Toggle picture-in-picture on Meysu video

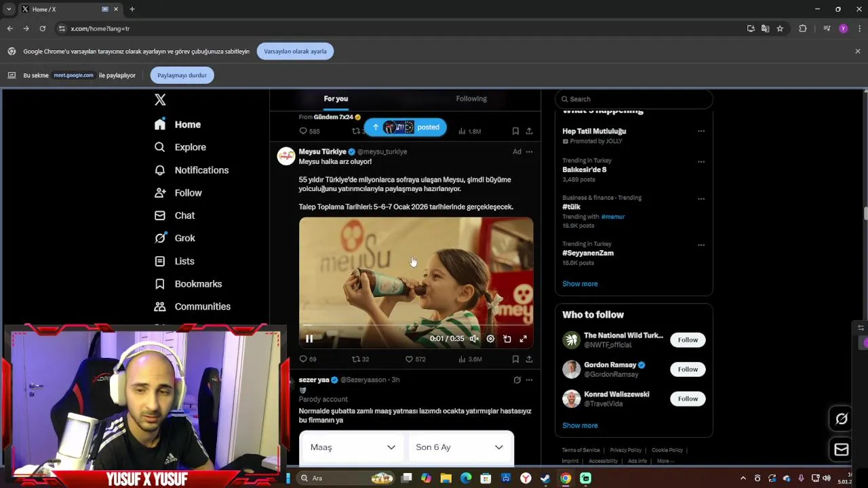point(507,339)
